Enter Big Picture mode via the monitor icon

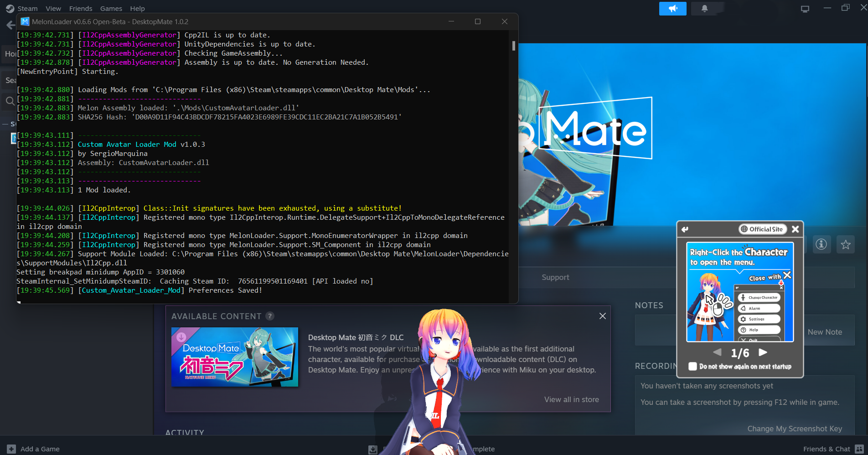[x=804, y=8]
